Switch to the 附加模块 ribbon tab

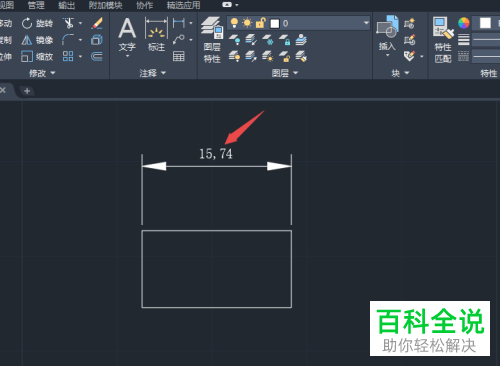[105, 5]
